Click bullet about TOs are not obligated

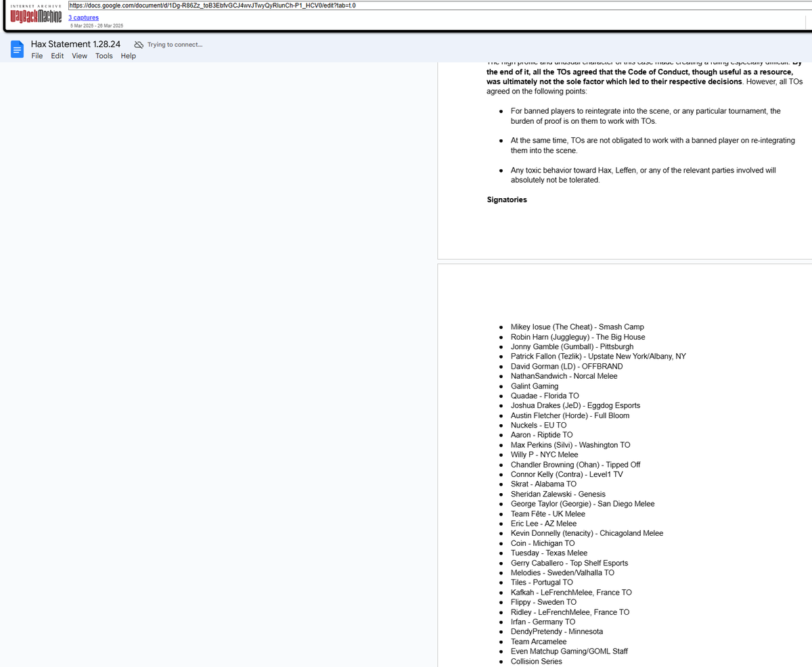pos(652,145)
